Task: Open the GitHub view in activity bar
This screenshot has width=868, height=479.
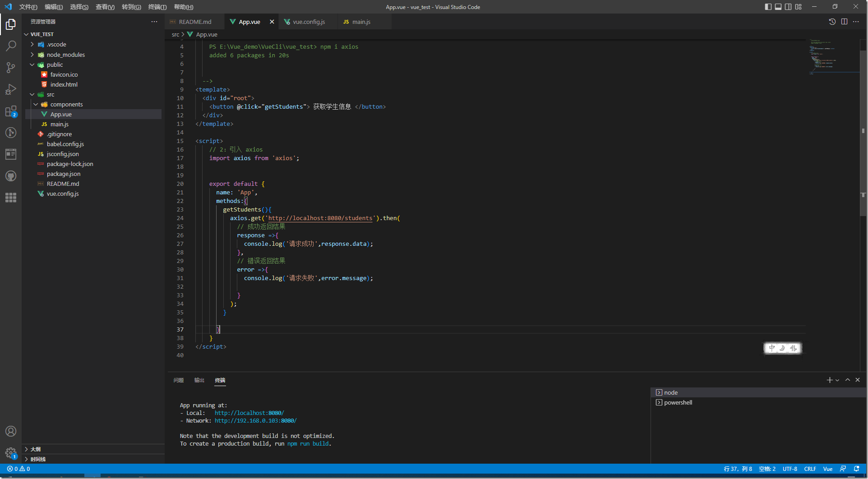Action: [x=11, y=176]
